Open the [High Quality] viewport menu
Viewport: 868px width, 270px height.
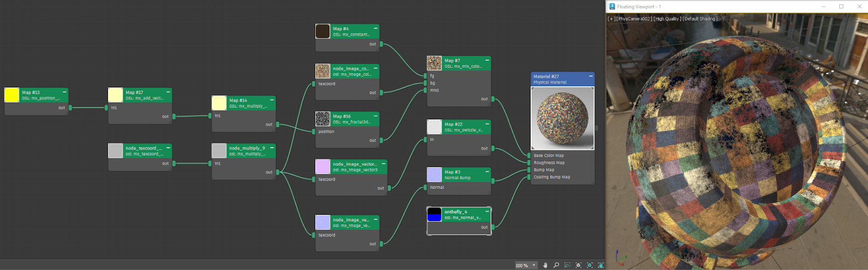667,19
